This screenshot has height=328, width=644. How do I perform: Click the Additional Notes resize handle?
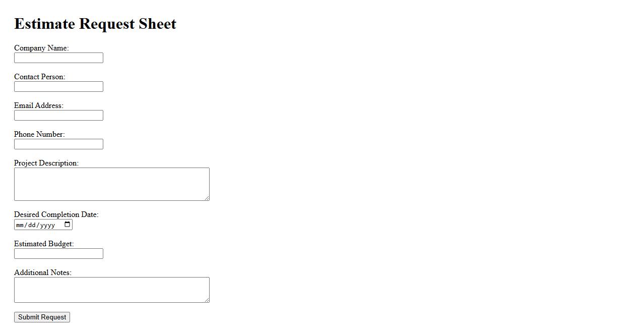(x=207, y=300)
